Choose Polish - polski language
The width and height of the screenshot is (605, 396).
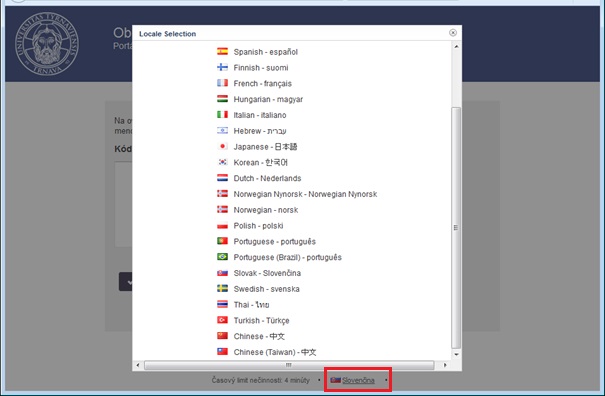[x=258, y=225]
